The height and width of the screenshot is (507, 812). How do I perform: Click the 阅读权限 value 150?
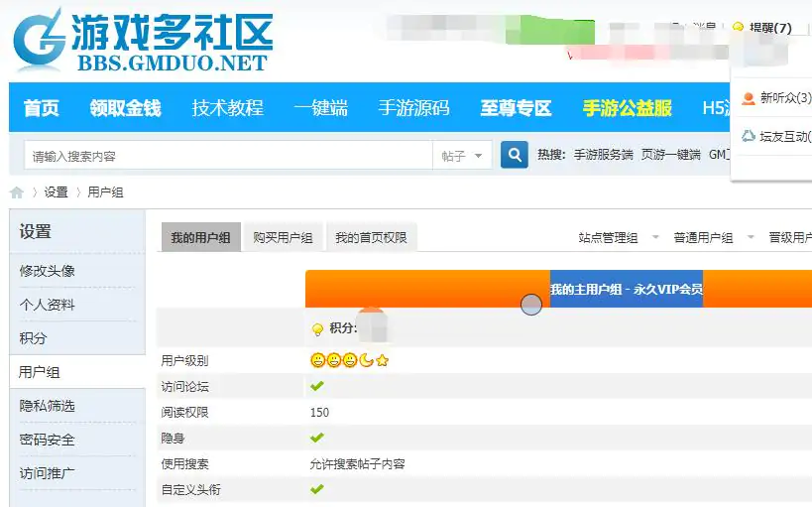(319, 412)
